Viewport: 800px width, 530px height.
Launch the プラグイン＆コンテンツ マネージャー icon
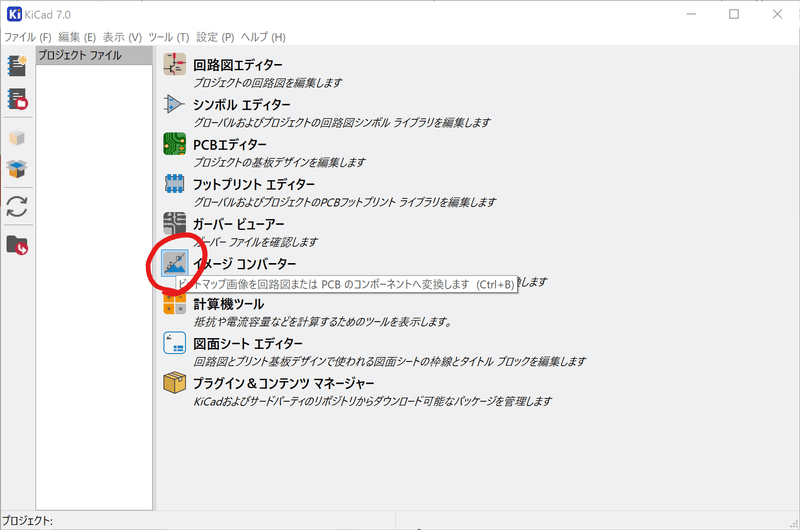point(174,383)
